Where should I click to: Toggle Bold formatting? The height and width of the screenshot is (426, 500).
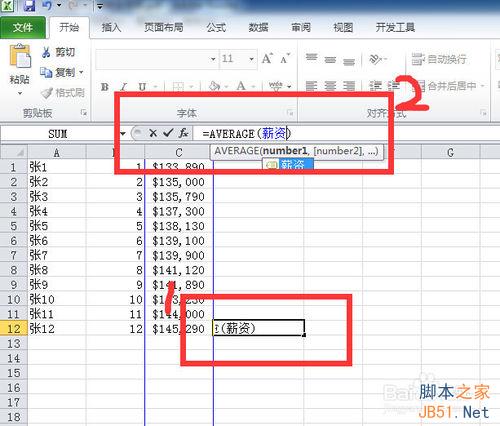[105, 87]
